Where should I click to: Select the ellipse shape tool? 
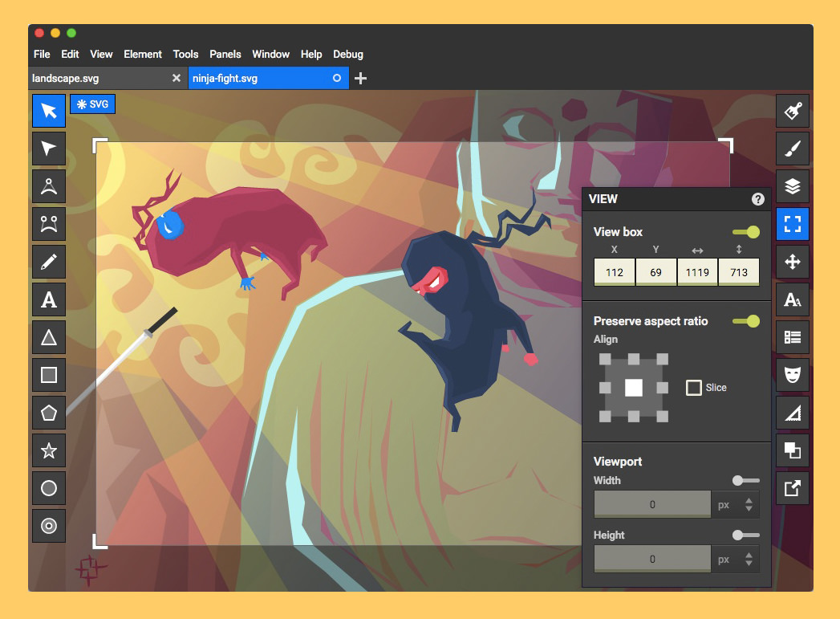49,488
